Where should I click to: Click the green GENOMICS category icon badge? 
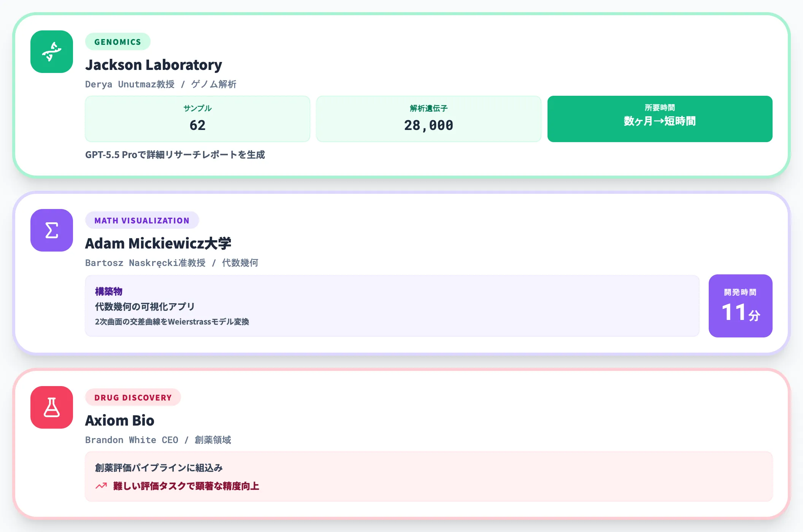click(x=51, y=52)
